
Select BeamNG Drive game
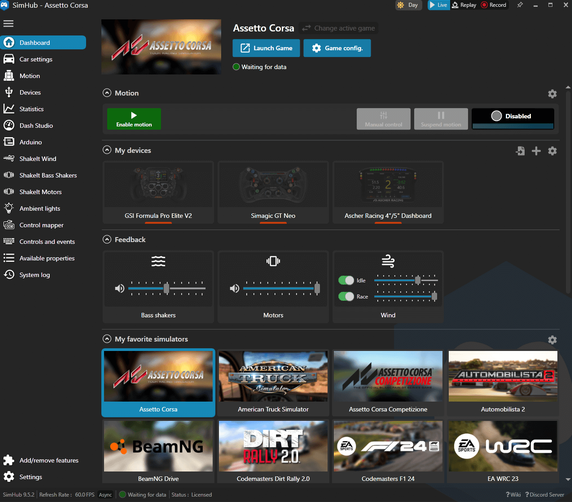158,452
